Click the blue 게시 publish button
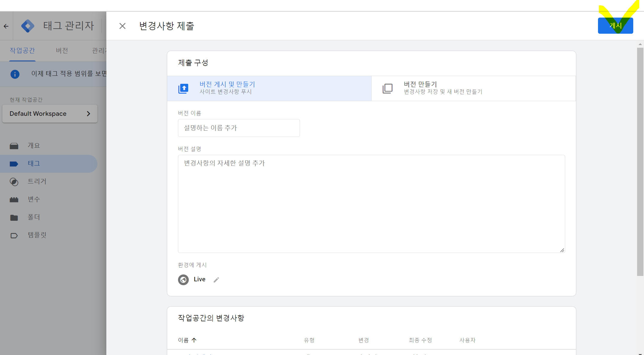 615,26
